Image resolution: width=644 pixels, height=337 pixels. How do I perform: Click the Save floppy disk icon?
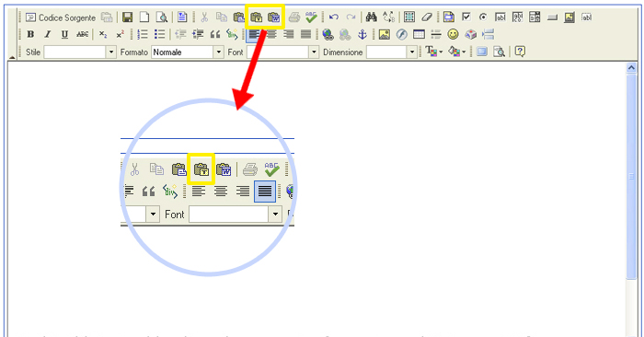[x=127, y=17]
